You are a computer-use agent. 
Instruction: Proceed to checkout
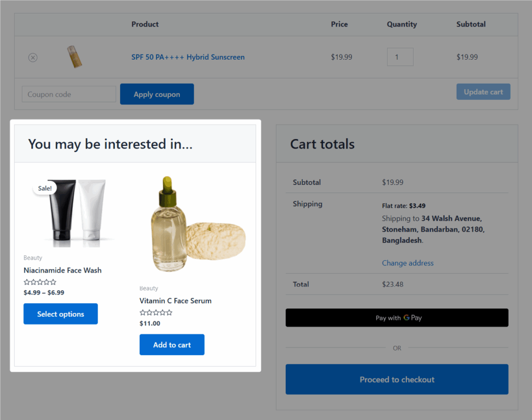click(x=397, y=380)
